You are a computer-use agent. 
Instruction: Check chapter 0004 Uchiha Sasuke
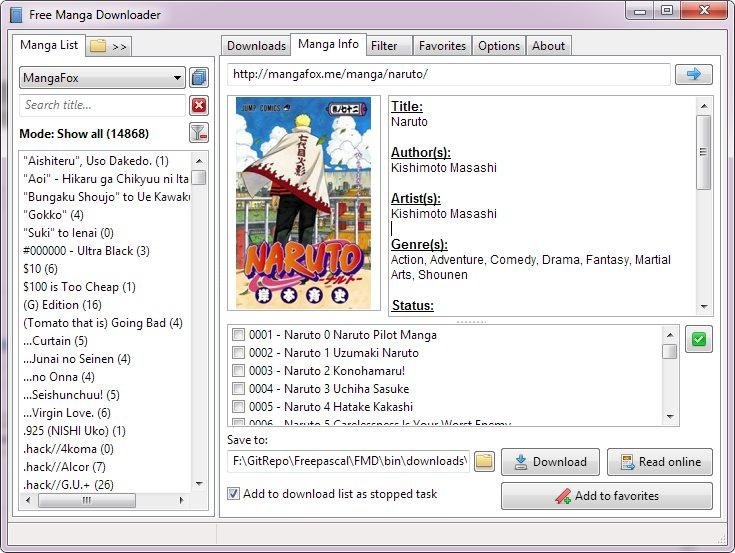point(238,389)
